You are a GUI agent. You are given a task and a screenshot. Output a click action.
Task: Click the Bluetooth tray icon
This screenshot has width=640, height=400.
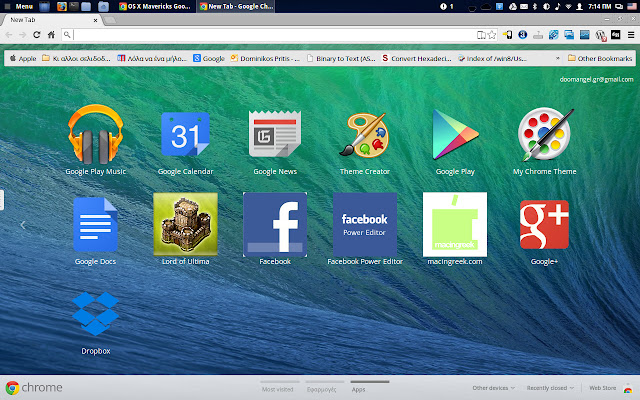point(535,6)
